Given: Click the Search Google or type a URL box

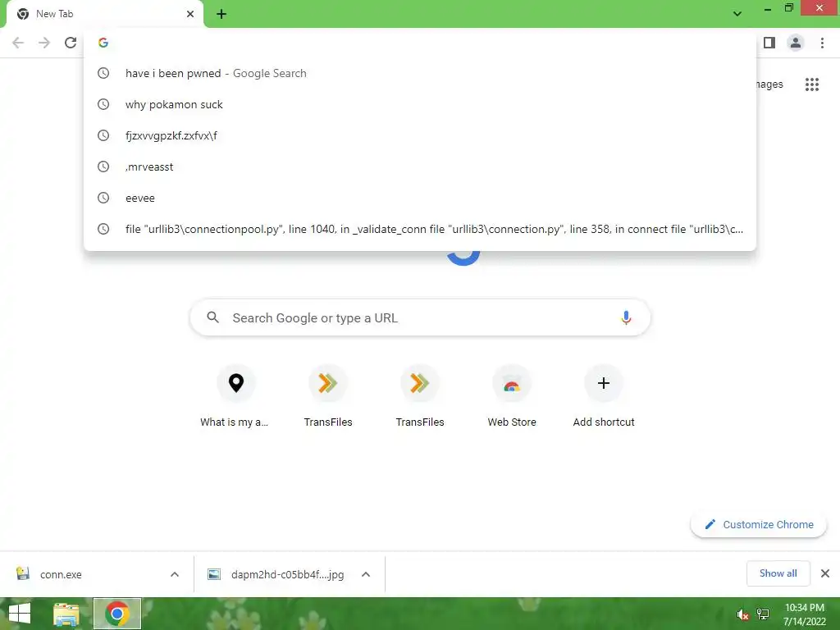Looking at the screenshot, I should click(x=420, y=317).
